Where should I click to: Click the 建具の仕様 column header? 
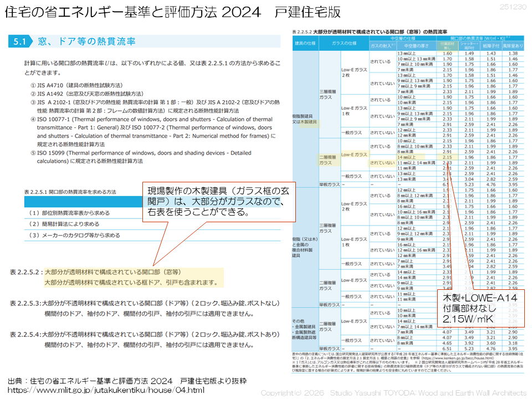(x=305, y=43)
